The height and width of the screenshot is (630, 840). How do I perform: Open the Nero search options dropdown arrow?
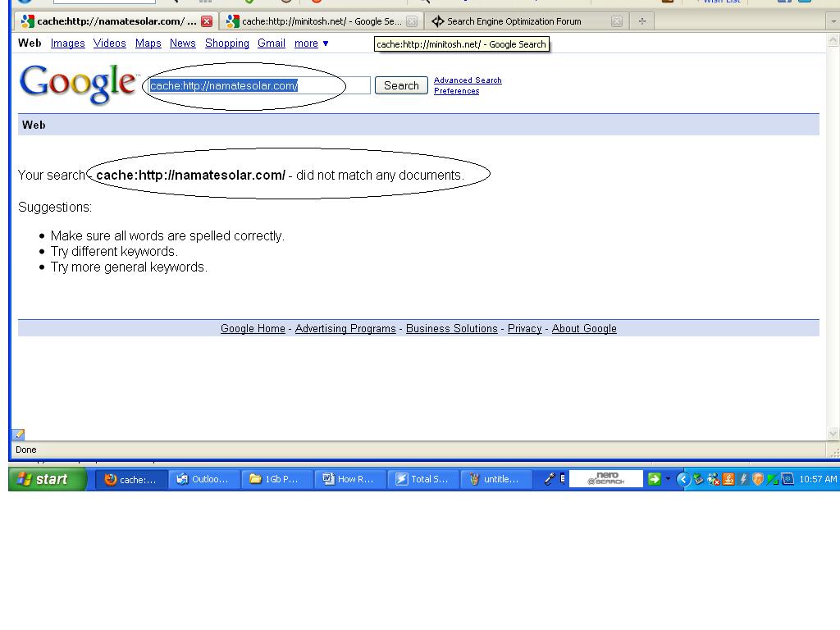668,479
